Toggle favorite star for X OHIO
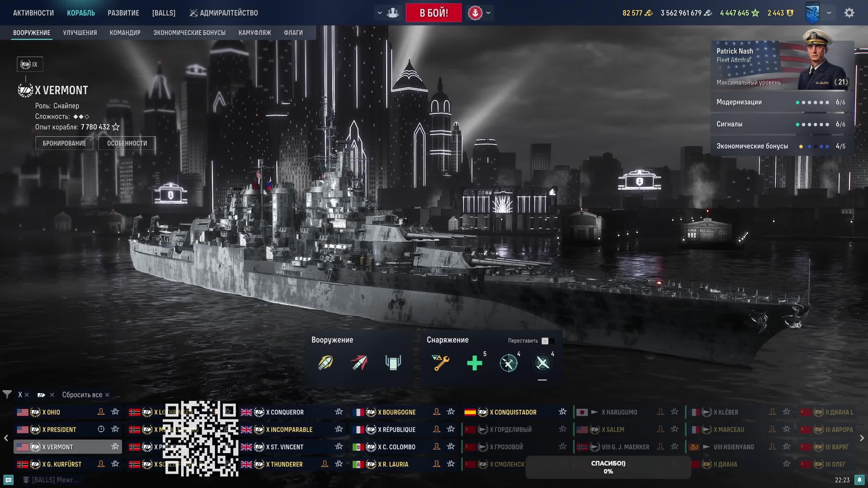 [115, 412]
